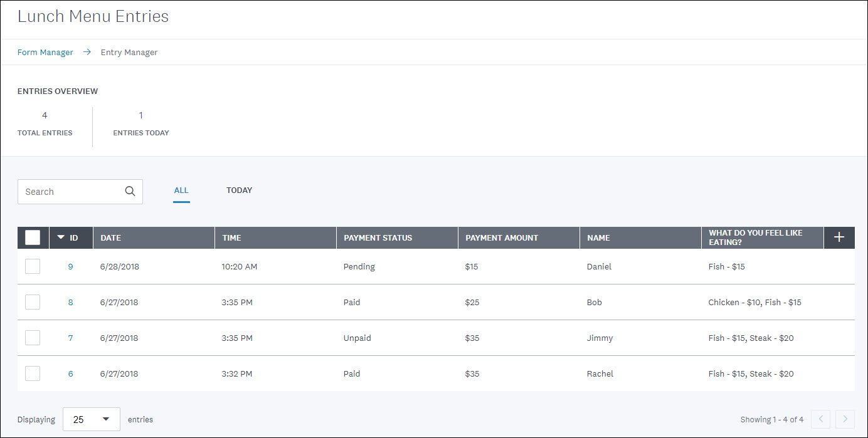Click the sort arrow on the ID column
Screen dimensions: 868x438
coord(60,237)
